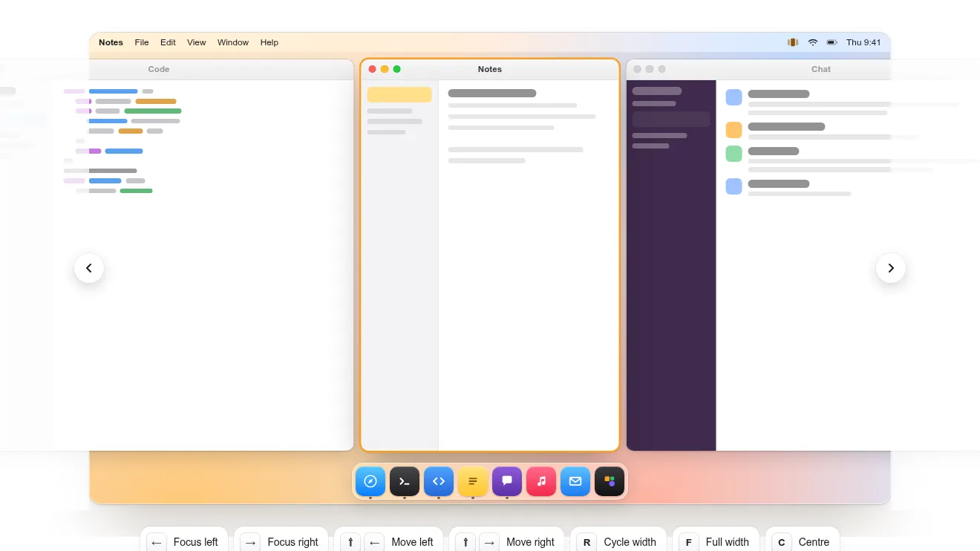The image size is (980, 551).
Task: Open the black multicolor-dots dock icon
Action: coord(610,481)
